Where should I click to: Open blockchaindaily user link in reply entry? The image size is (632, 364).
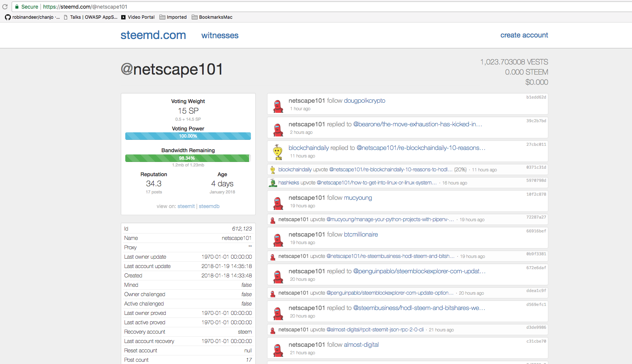point(308,148)
